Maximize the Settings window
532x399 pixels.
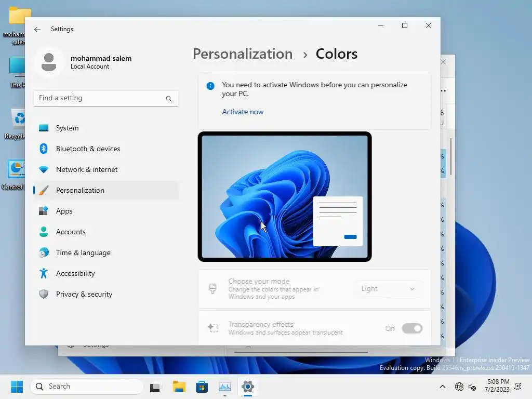404,26
